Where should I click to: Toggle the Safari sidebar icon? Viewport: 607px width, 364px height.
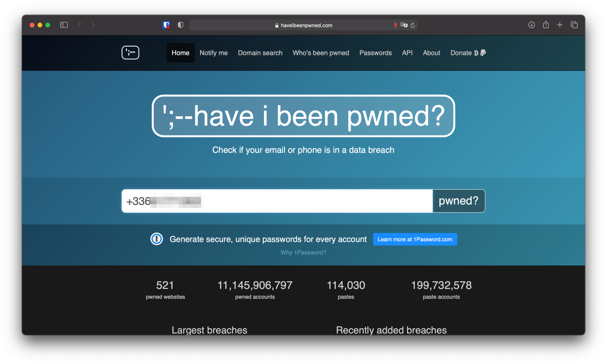click(x=64, y=25)
